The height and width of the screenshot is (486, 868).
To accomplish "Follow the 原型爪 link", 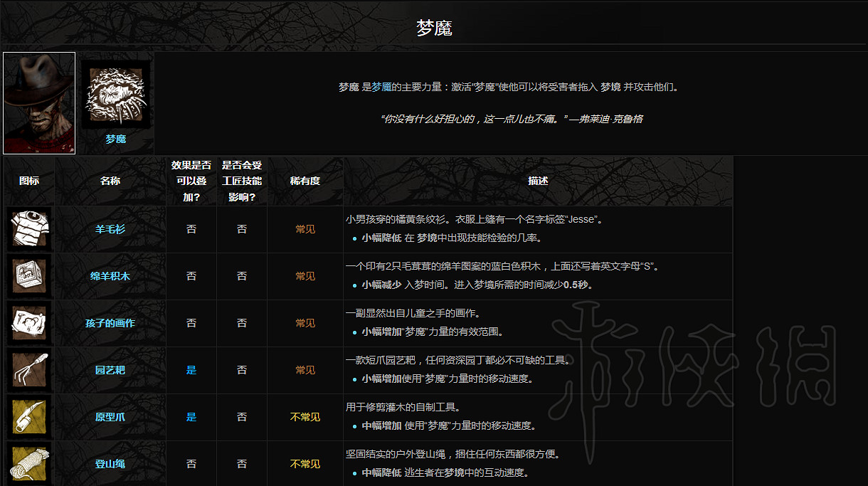I will click(x=110, y=417).
